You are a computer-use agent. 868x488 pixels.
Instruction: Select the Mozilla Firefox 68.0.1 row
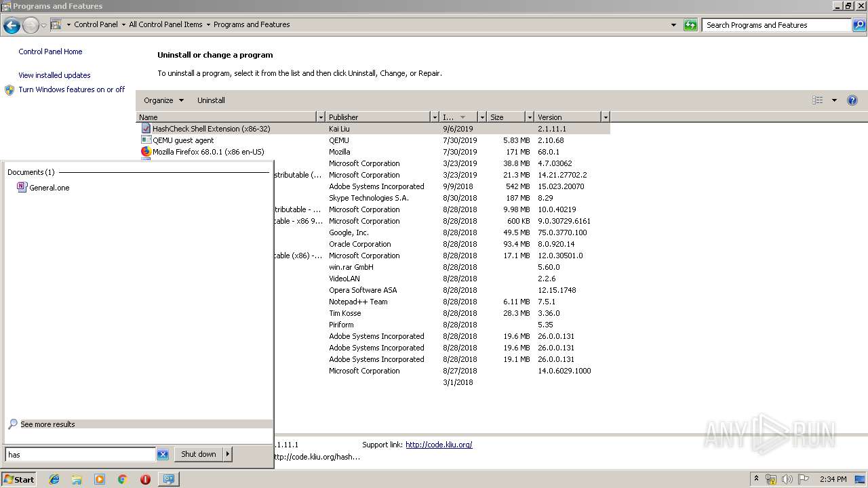[374, 152]
